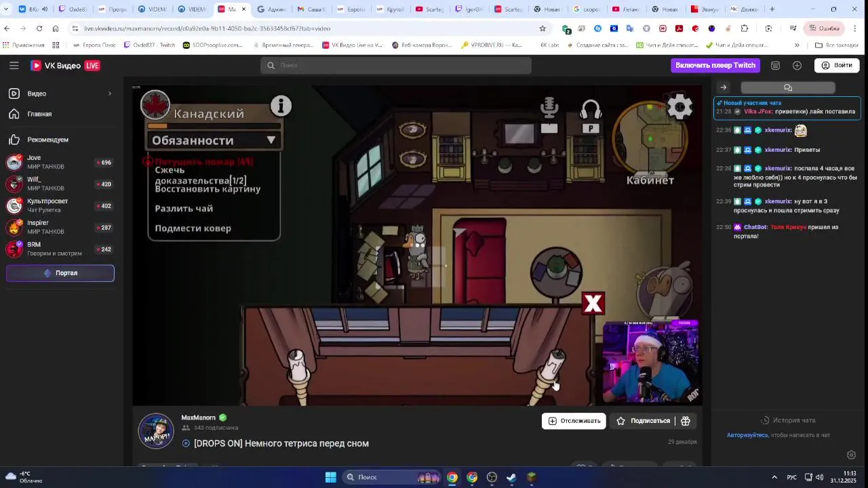Viewport: 868px width, 488px height.
Task: Open the BRM channel
Action: click(60, 249)
